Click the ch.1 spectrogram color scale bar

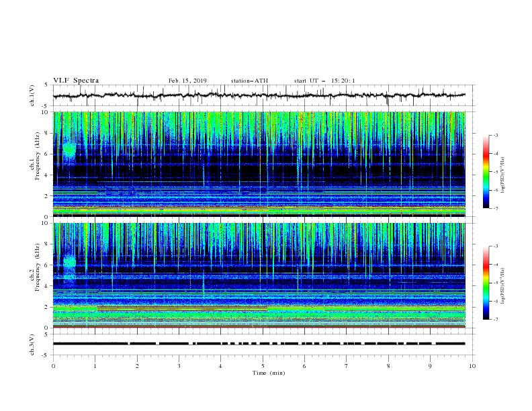(486, 172)
